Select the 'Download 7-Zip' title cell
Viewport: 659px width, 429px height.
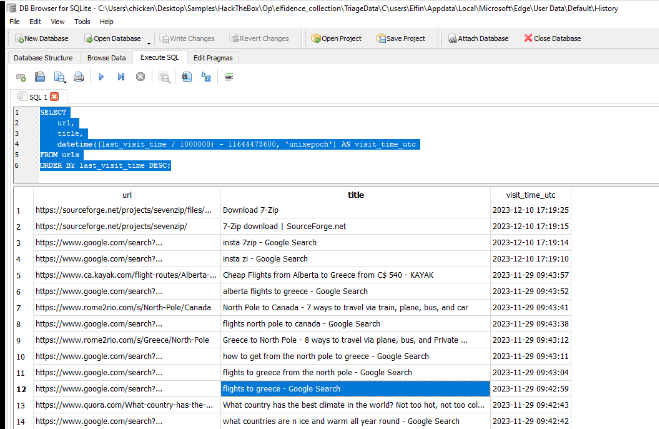(356, 210)
